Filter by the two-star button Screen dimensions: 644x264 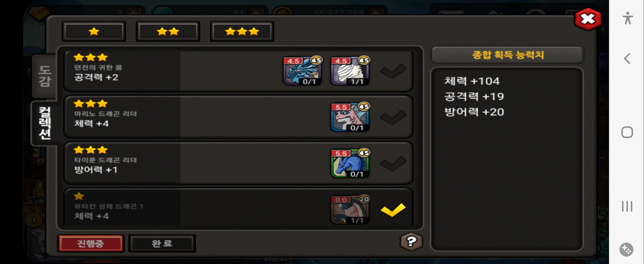(x=168, y=32)
